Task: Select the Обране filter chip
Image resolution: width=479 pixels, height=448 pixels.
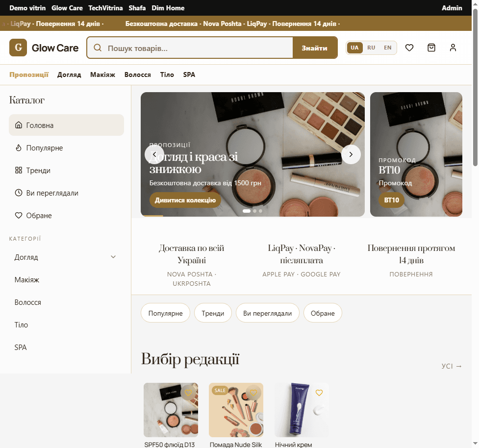Action: click(x=323, y=313)
